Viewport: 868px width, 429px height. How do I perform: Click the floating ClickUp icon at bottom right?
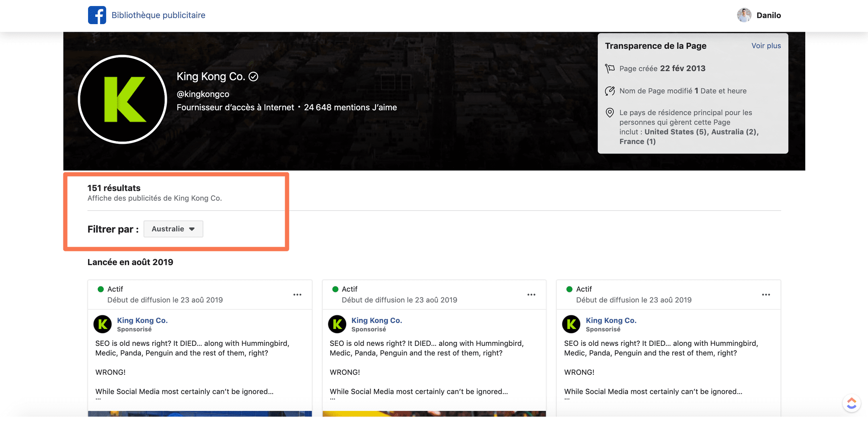point(852,403)
